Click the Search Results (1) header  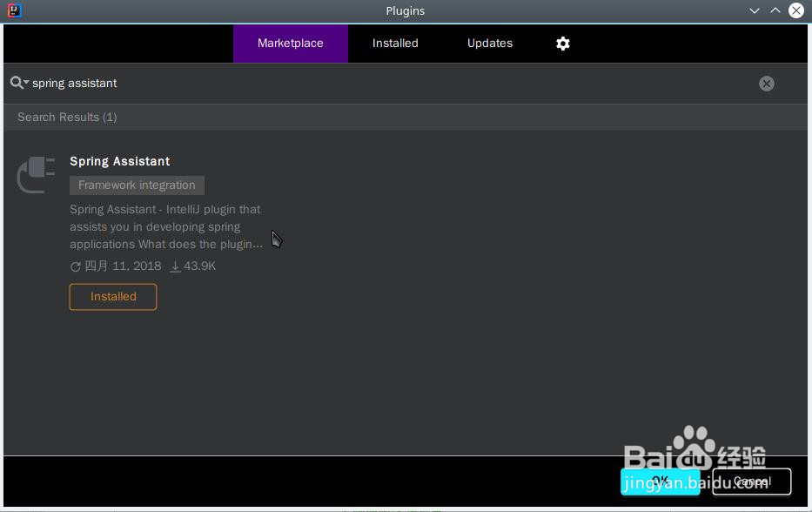[67, 118]
